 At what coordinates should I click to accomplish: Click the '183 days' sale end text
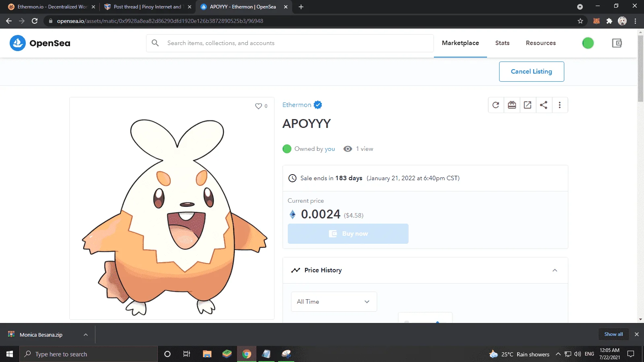[x=349, y=178]
